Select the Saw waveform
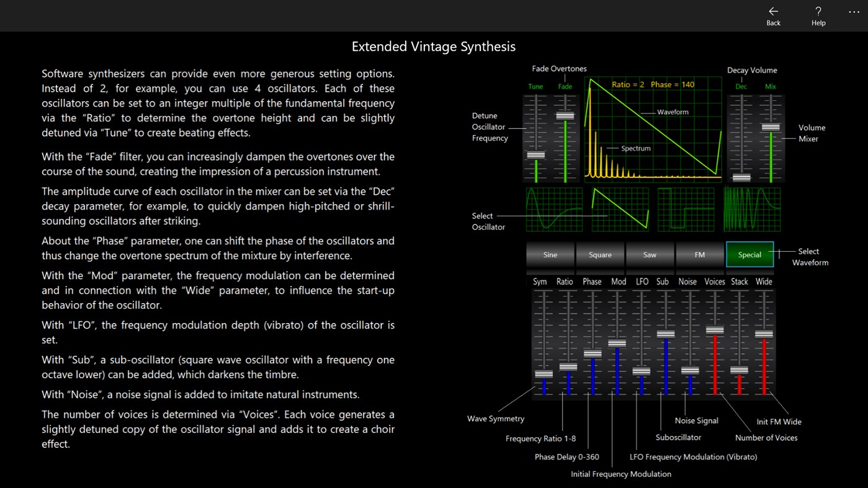868x488 pixels. click(x=650, y=254)
